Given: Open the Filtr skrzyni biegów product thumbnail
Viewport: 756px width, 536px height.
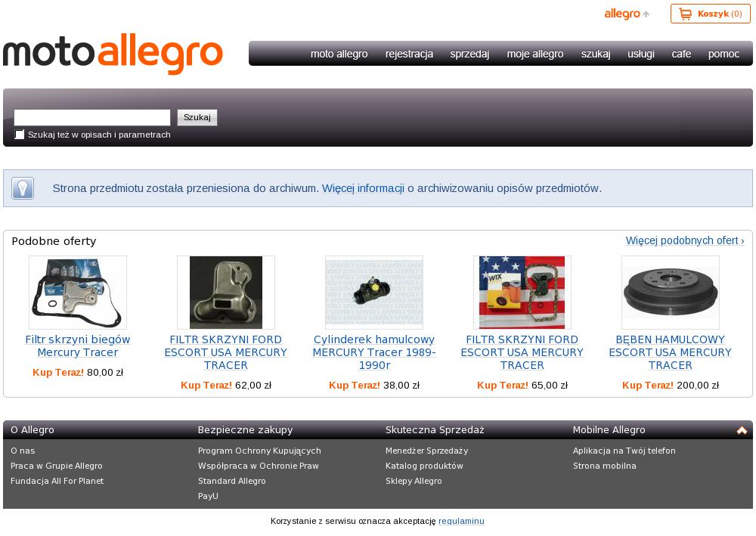Looking at the screenshot, I should 78,293.
